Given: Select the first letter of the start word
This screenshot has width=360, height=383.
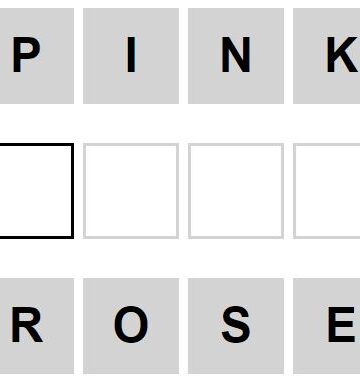Looking at the screenshot, I should tap(37, 56).
